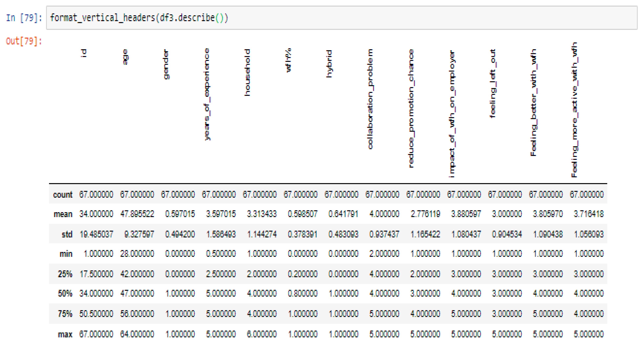Click the 'id' column header
Image resolution: width=644 pixels, height=346 pixels.
[84, 53]
